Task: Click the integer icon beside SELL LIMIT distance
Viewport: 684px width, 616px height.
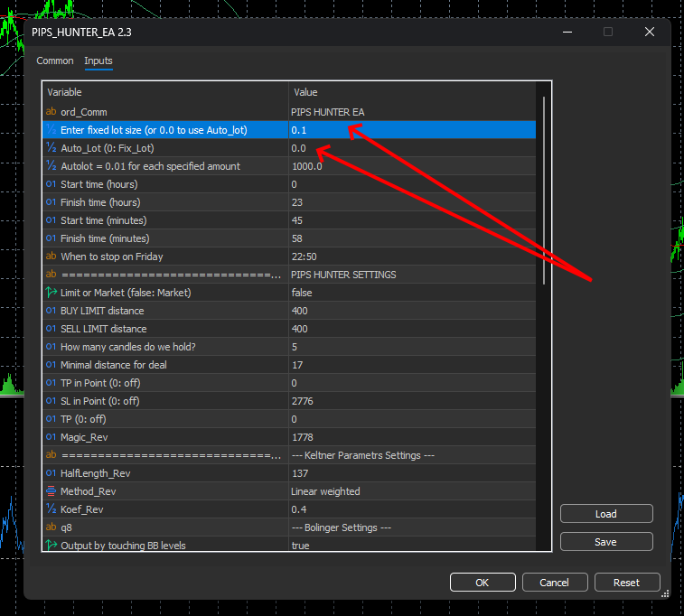Action: point(51,328)
